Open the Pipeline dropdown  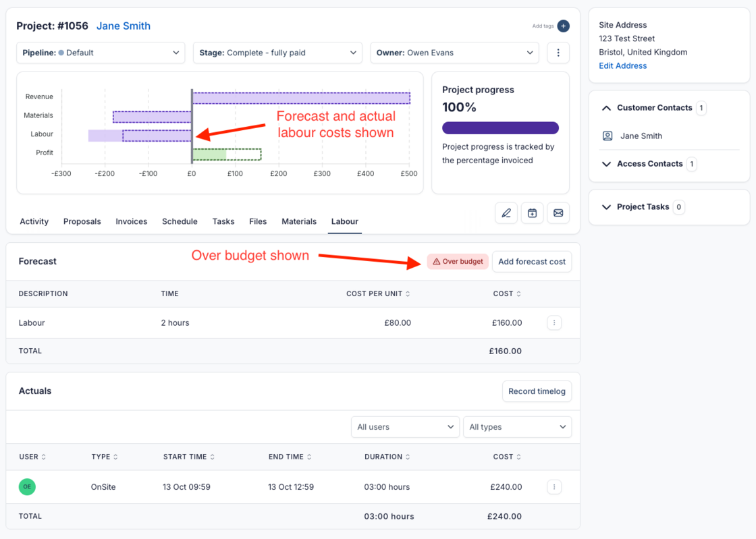coord(101,53)
